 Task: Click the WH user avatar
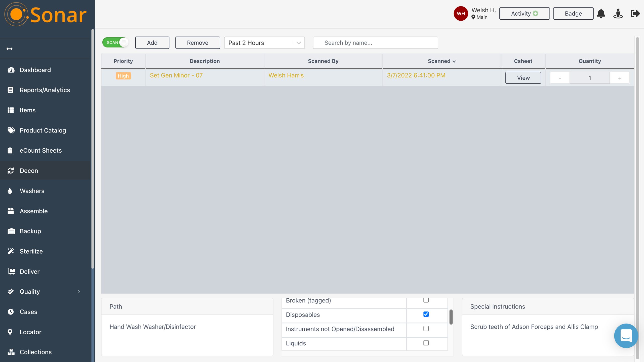click(x=461, y=13)
